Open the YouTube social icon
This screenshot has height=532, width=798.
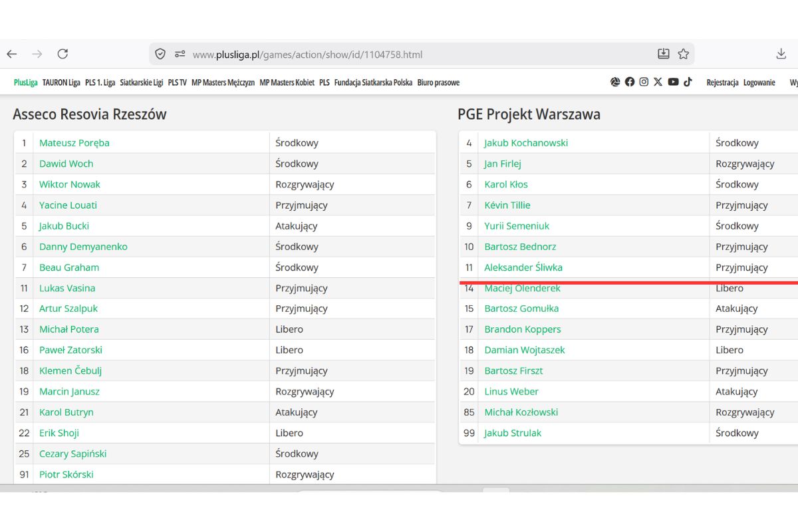(x=673, y=82)
